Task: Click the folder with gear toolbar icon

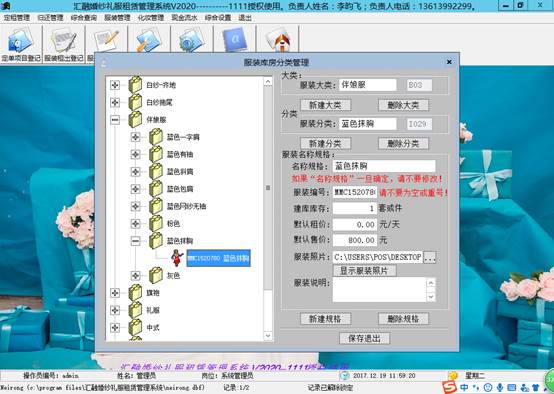Action: point(192,40)
